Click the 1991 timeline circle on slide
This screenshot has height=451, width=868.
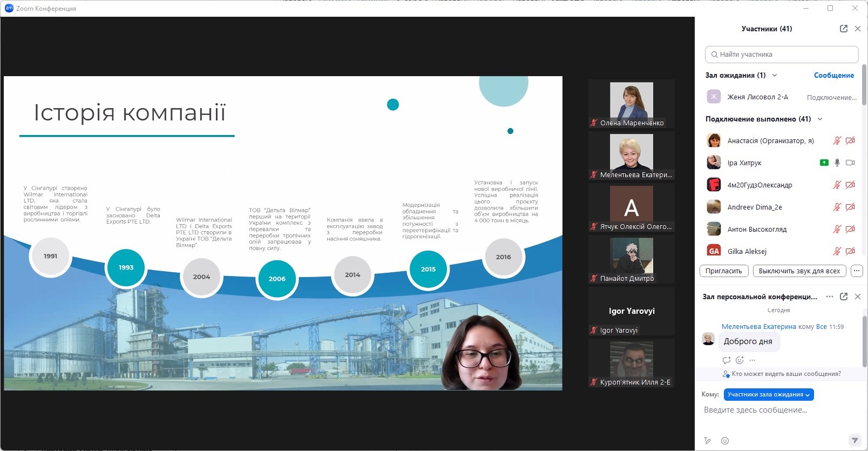pyautogui.click(x=50, y=257)
